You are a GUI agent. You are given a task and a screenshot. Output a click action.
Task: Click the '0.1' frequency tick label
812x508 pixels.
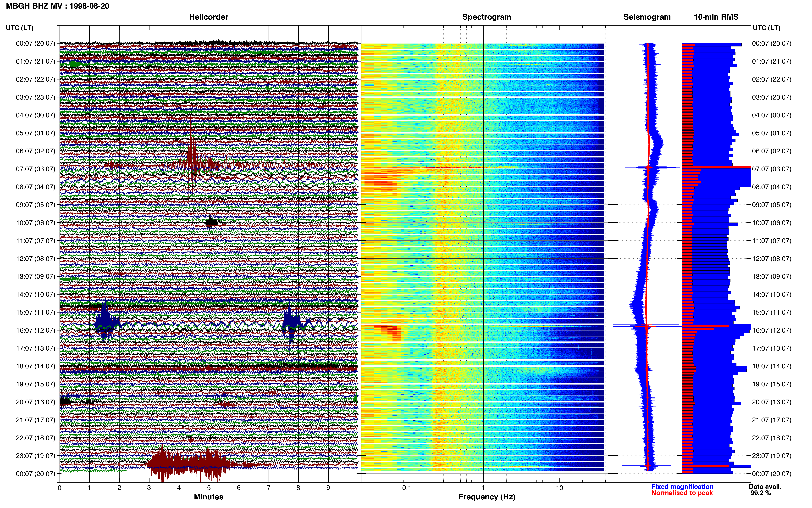coord(407,488)
